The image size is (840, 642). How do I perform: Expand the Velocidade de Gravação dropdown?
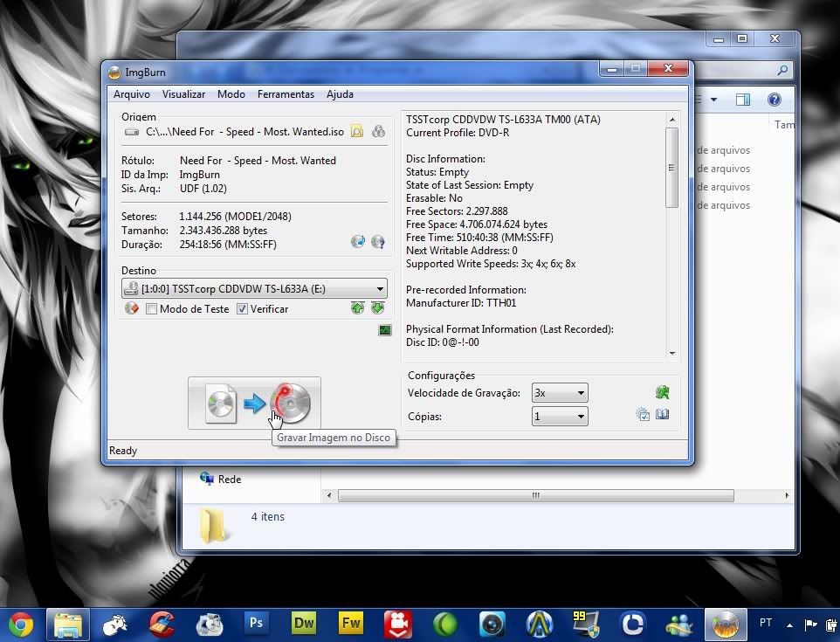[581, 394]
